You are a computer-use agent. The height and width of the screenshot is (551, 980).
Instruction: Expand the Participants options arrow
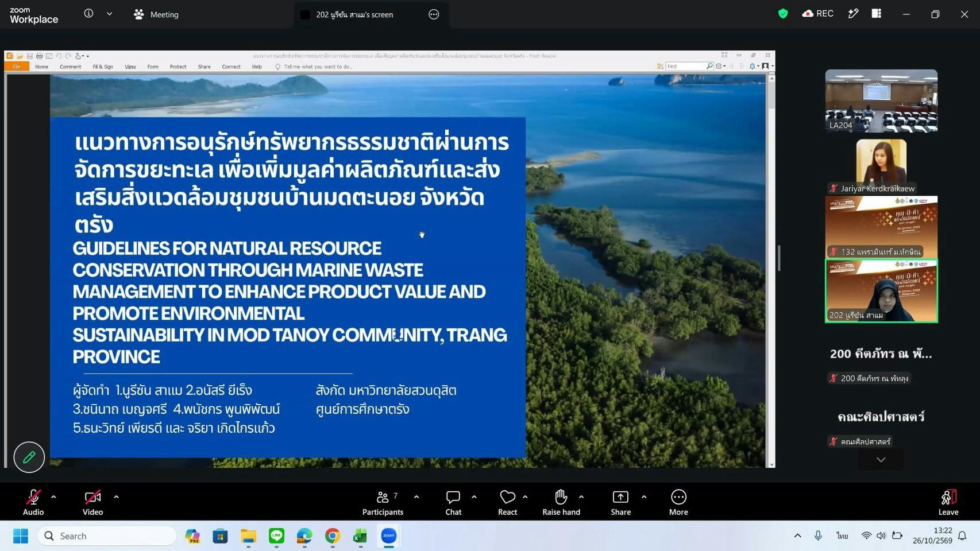pyautogui.click(x=416, y=497)
